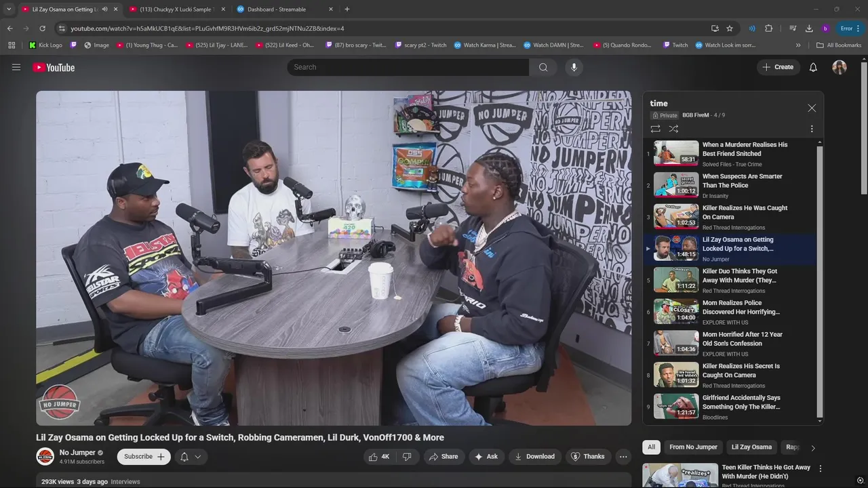Viewport: 868px width, 488px height.
Task: Click the browser address bar URL
Action: [208, 28]
